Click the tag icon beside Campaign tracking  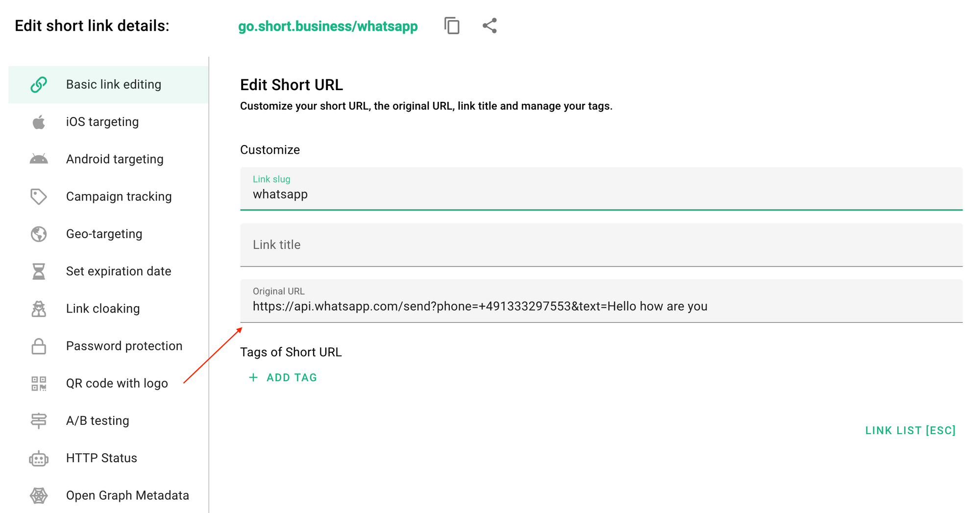[39, 196]
